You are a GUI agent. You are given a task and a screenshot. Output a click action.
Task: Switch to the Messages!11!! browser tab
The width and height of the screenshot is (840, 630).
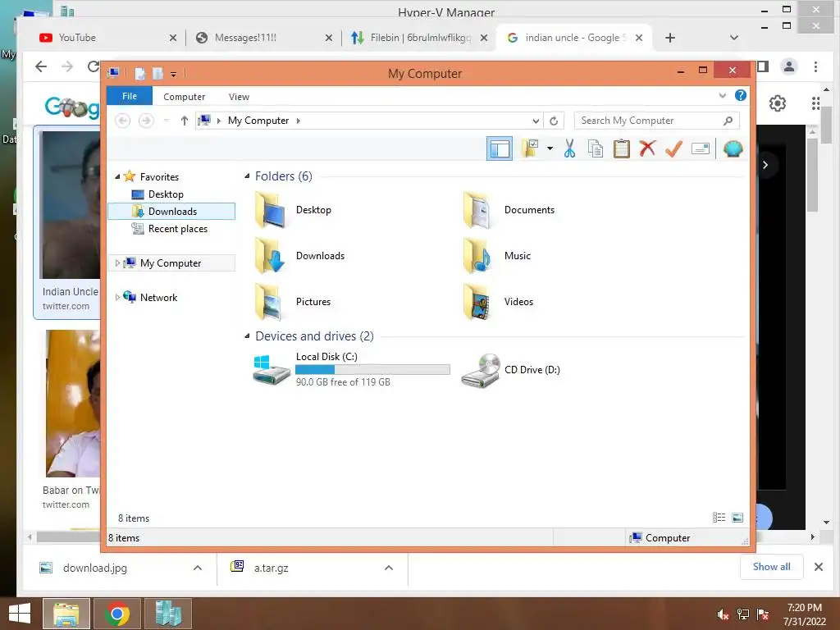tap(262, 38)
